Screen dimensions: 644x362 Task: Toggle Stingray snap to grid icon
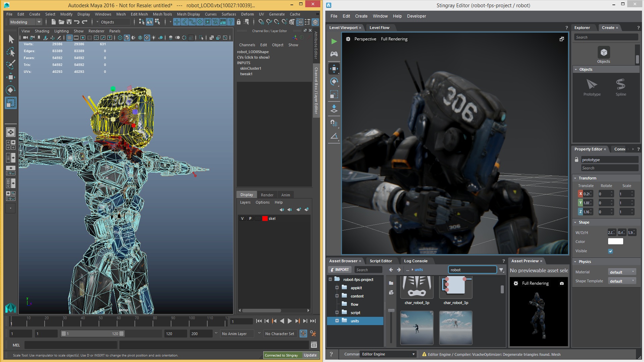(x=334, y=123)
